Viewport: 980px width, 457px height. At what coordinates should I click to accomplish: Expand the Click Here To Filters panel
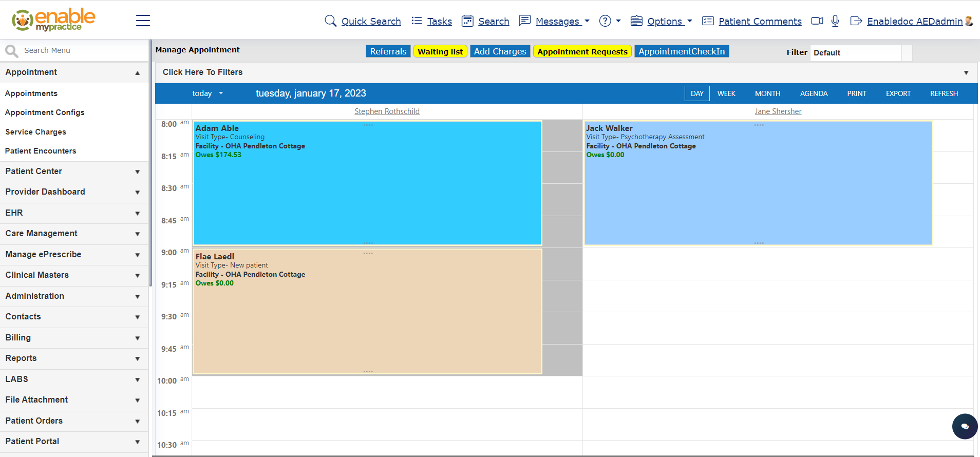point(566,72)
